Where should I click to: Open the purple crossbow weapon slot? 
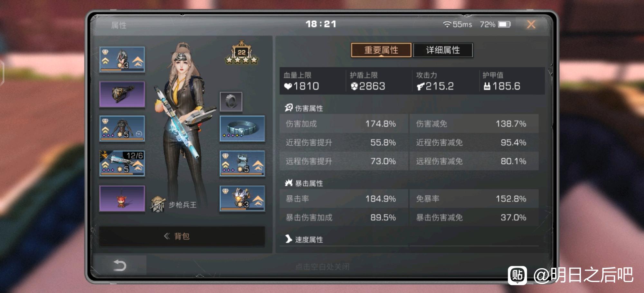122,94
